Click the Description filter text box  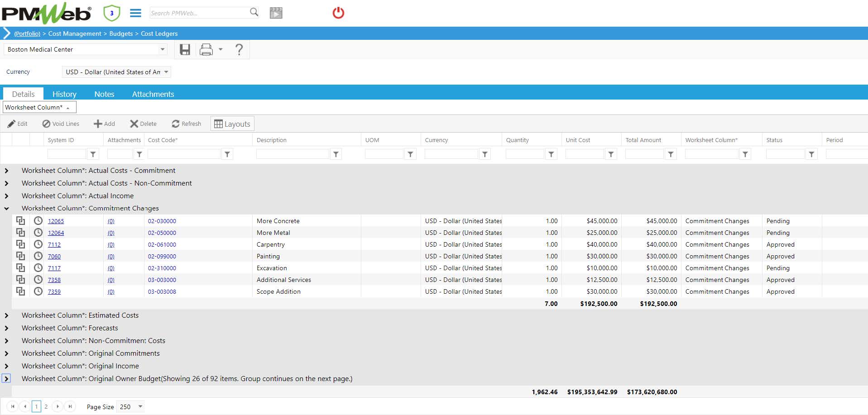tap(293, 154)
